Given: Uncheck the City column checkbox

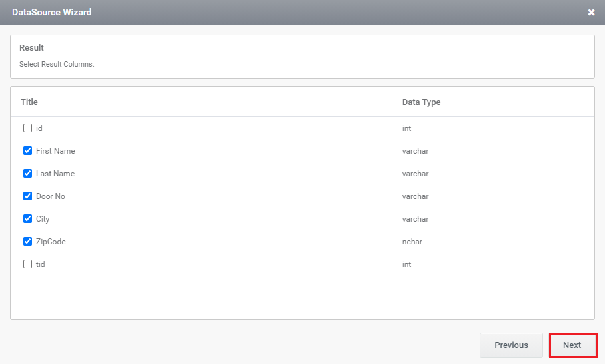Looking at the screenshot, I should point(27,219).
